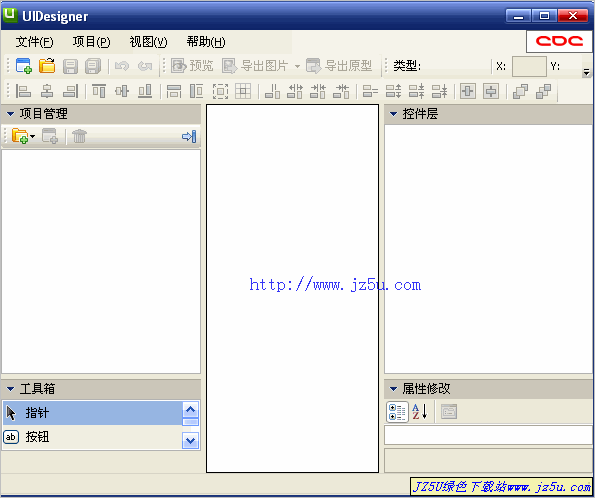
Task: Select the 指针 pointer tool
Action: (x=92, y=413)
